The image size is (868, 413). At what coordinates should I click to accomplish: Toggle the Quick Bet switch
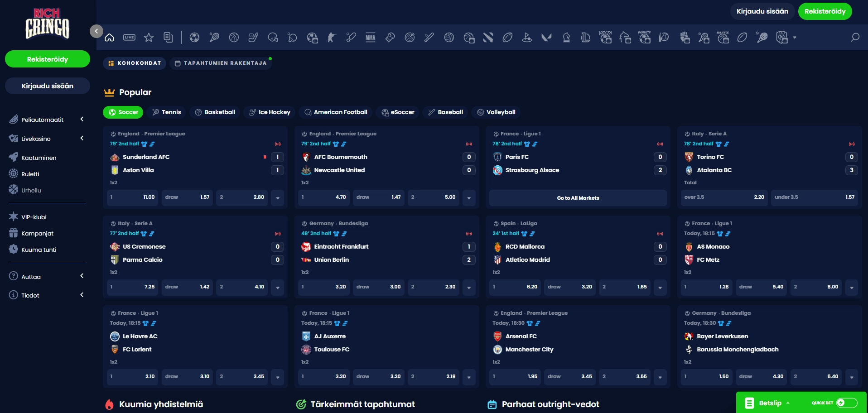846,403
